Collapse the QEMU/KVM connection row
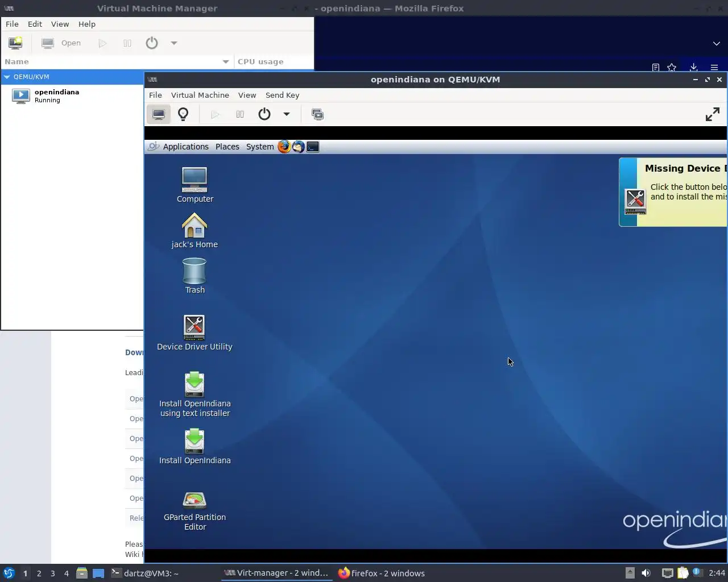 [7, 77]
